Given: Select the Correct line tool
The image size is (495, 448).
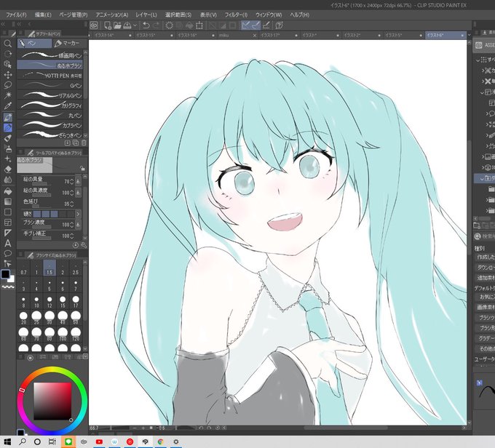Looking at the screenshot, I should [8, 264].
